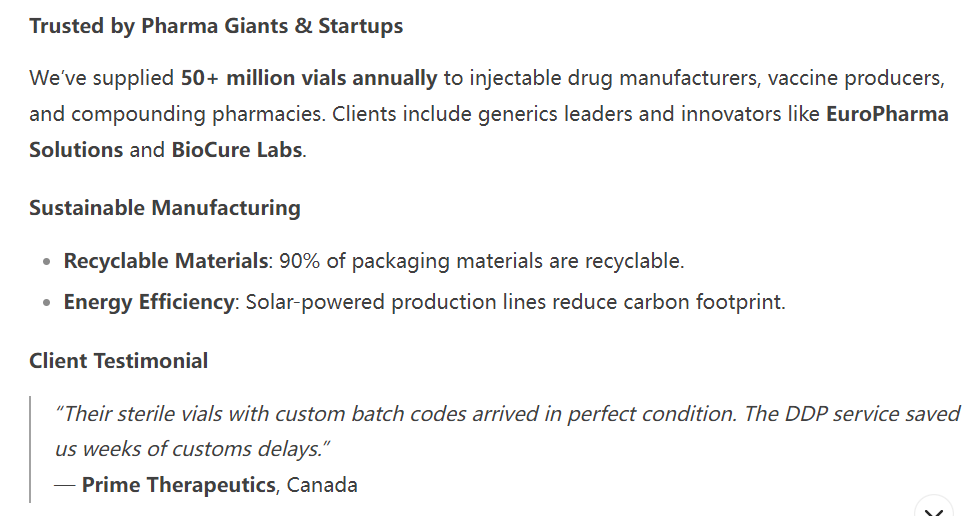Select the bold 'EuroPharma' client name
The height and width of the screenshot is (516, 974).
click(887, 114)
